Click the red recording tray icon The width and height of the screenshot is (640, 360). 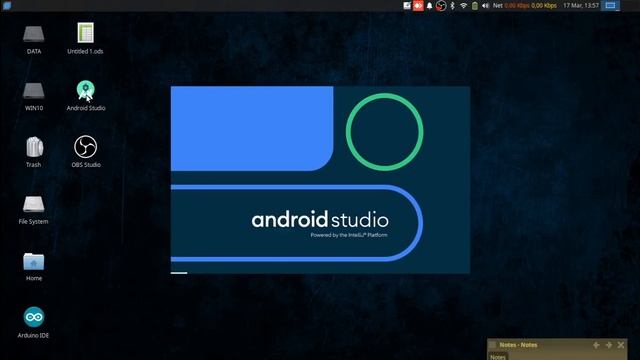(418, 6)
